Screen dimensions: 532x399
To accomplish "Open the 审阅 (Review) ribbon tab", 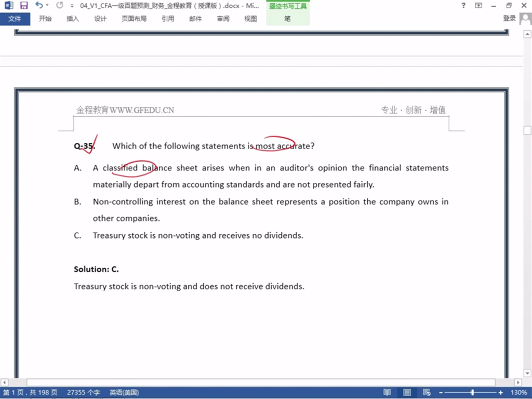I will 223,19.
